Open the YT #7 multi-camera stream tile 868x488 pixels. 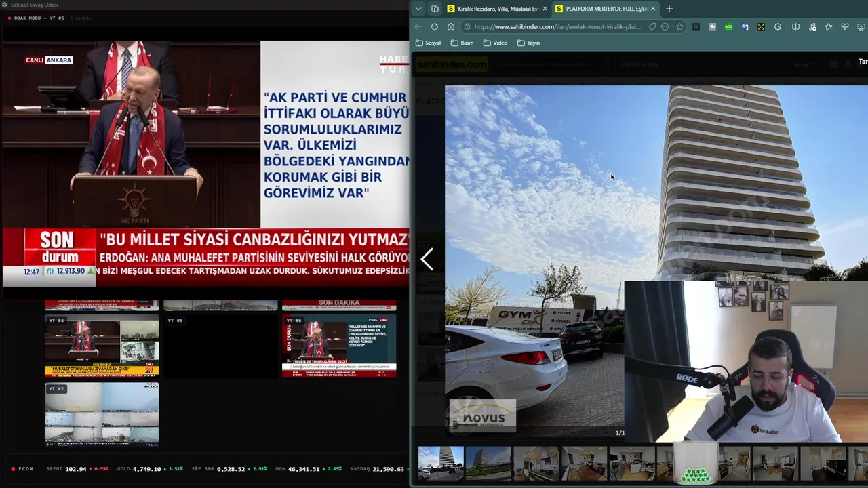[x=102, y=413]
